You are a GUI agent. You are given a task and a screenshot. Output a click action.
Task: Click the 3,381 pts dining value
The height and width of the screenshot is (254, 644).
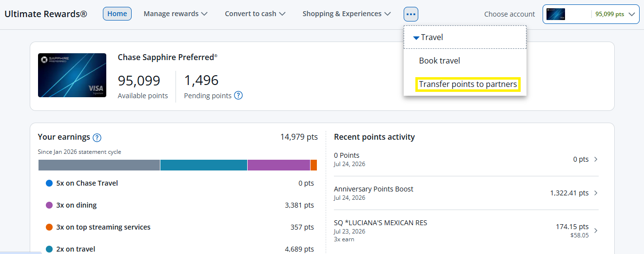(299, 205)
